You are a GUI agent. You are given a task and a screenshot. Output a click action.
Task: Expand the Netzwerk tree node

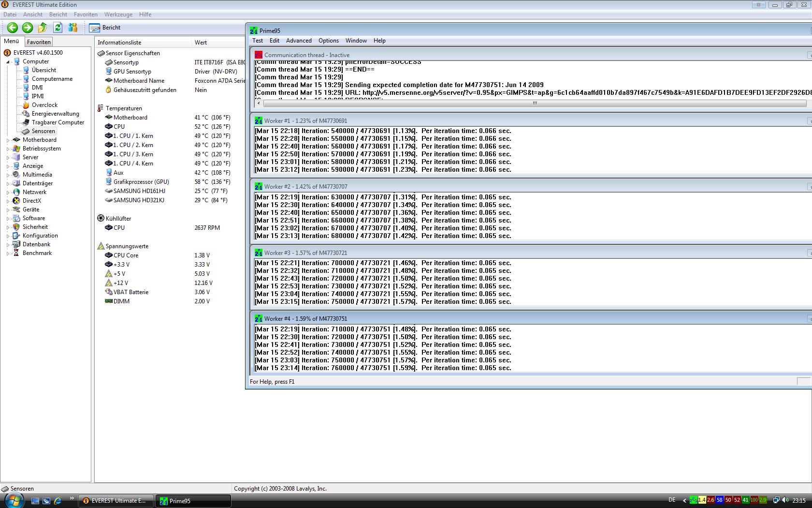(x=8, y=192)
